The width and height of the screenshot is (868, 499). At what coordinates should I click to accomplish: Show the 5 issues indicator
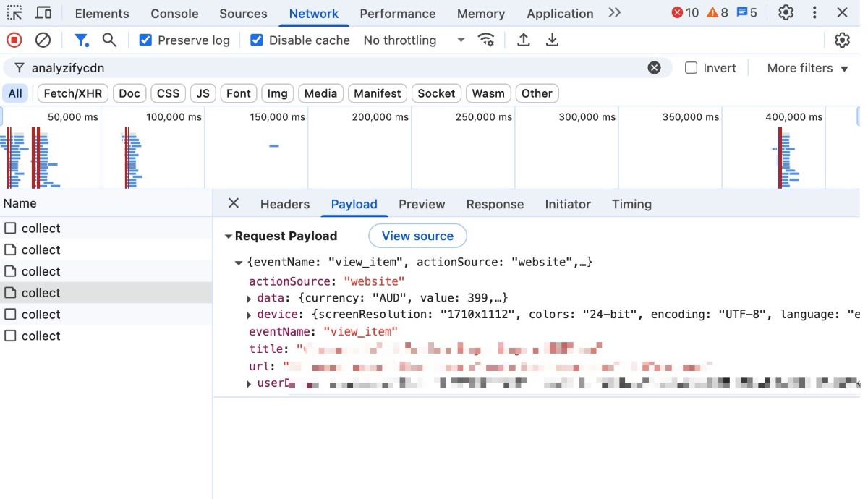[746, 13]
